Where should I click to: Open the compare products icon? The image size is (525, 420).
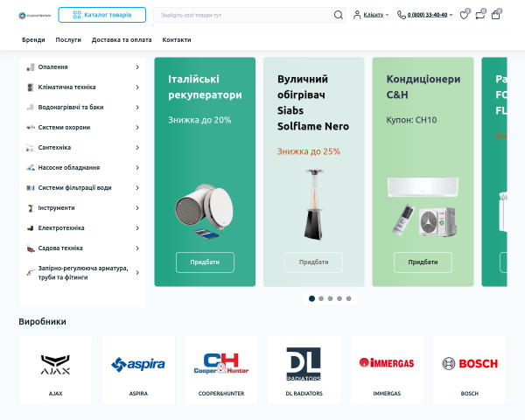tap(480, 15)
